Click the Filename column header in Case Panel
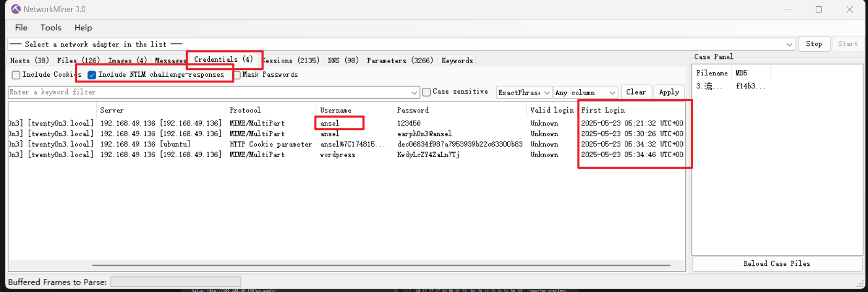Viewport: 868px width, 292px height. point(712,73)
